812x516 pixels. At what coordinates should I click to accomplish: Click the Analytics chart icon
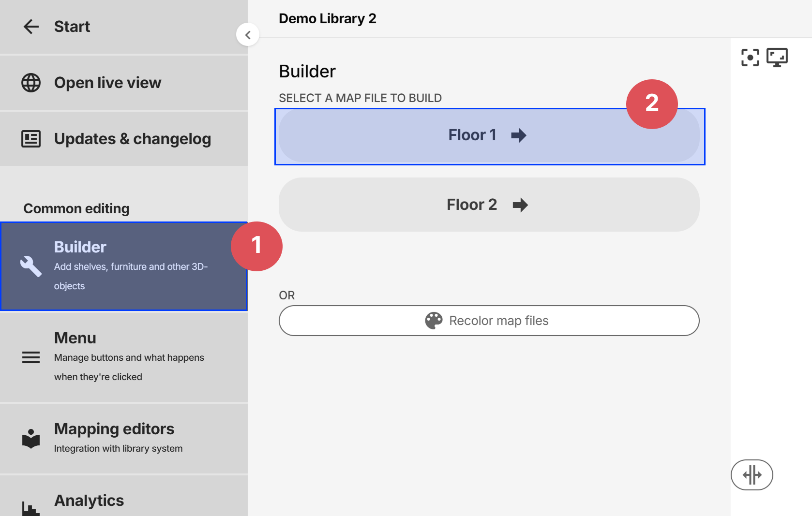click(x=31, y=508)
